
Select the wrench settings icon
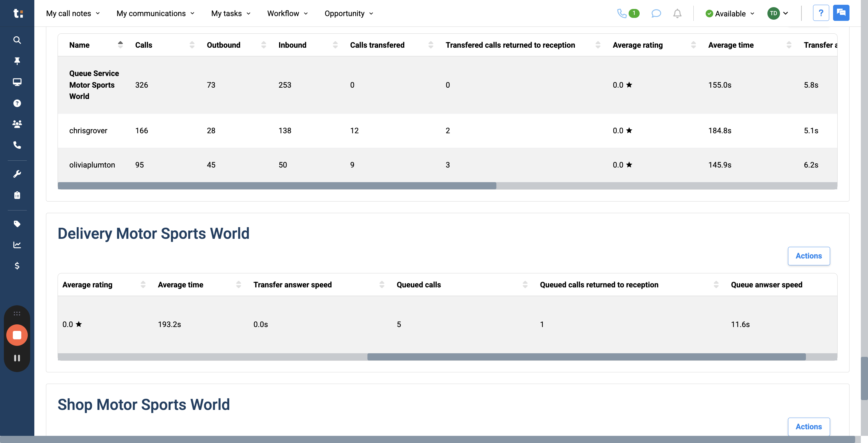[x=17, y=174]
